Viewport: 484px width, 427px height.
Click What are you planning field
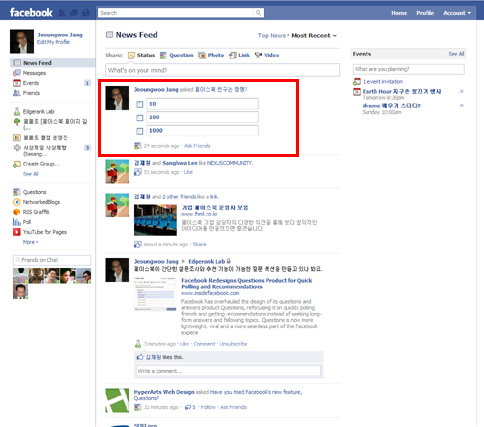click(409, 69)
